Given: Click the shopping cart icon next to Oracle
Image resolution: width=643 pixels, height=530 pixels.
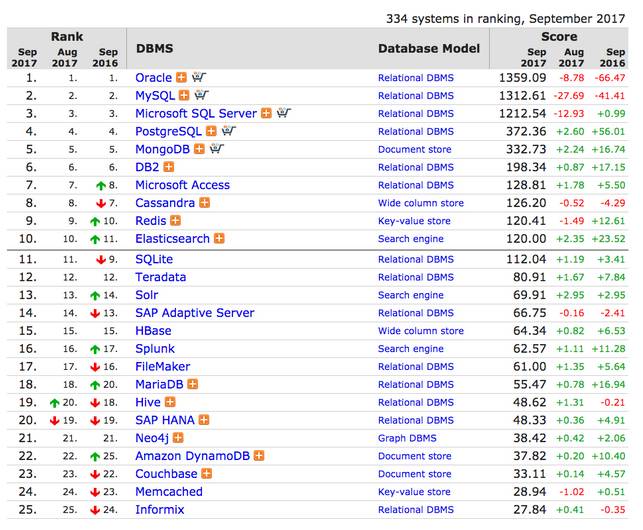Looking at the screenshot, I should point(198,77).
